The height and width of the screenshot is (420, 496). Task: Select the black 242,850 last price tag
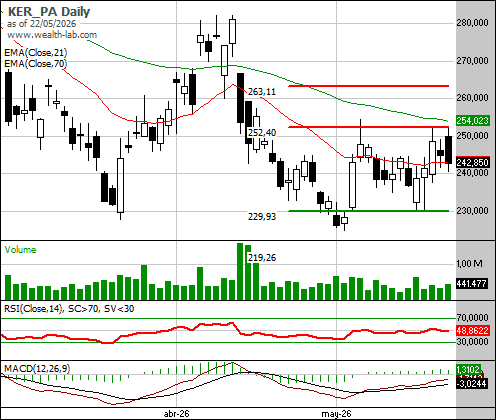pyautogui.click(x=472, y=163)
